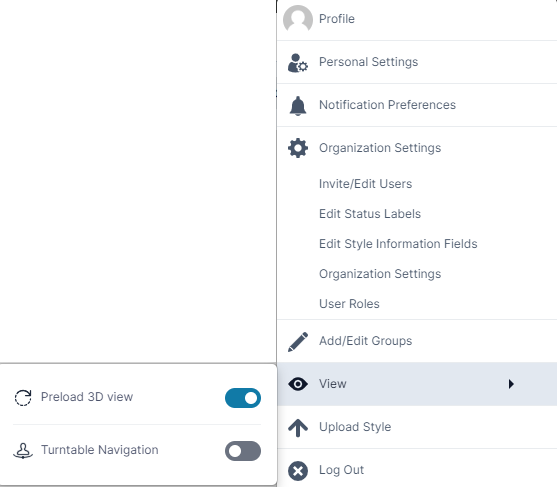Click the Turntable Navigation icon
Image resolution: width=557 pixels, height=487 pixels.
pyautogui.click(x=23, y=450)
